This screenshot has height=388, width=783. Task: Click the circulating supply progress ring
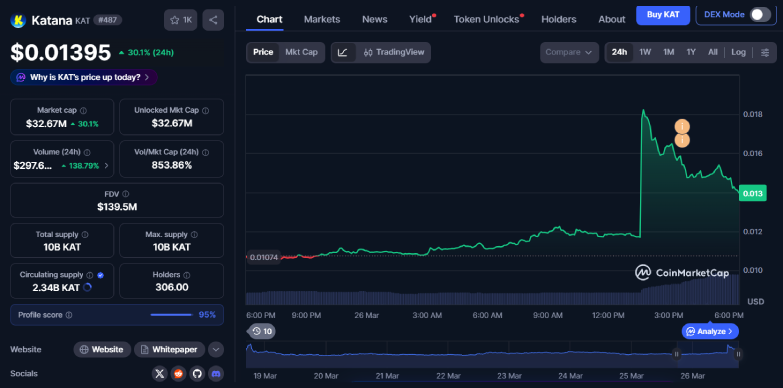pos(87,287)
